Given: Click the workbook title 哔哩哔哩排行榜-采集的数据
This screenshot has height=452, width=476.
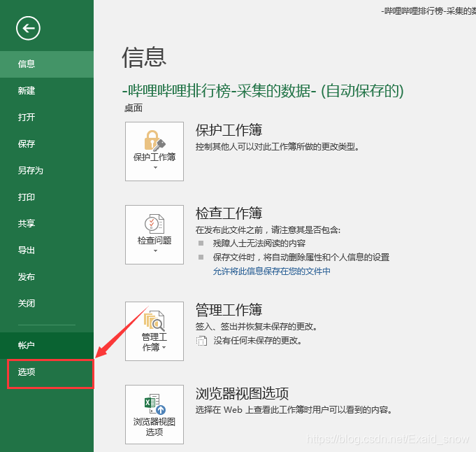Looking at the screenshot, I should click(x=263, y=90).
